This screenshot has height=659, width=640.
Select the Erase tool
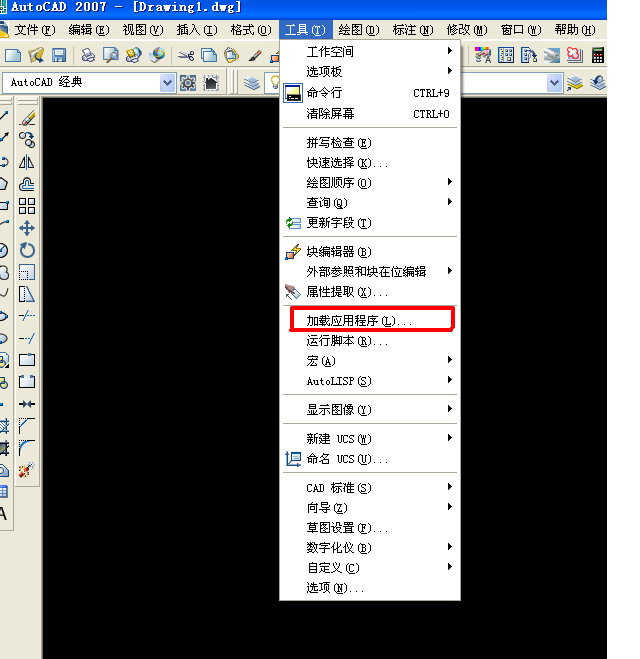tap(27, 118)
